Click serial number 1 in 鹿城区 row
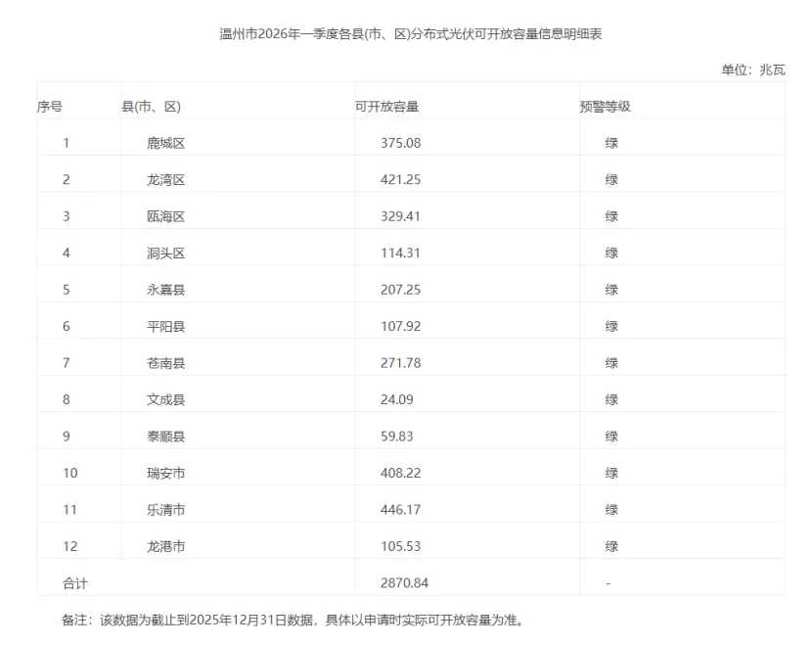Image resolution: width=812 pixels, height=645 pixels. 67,143
